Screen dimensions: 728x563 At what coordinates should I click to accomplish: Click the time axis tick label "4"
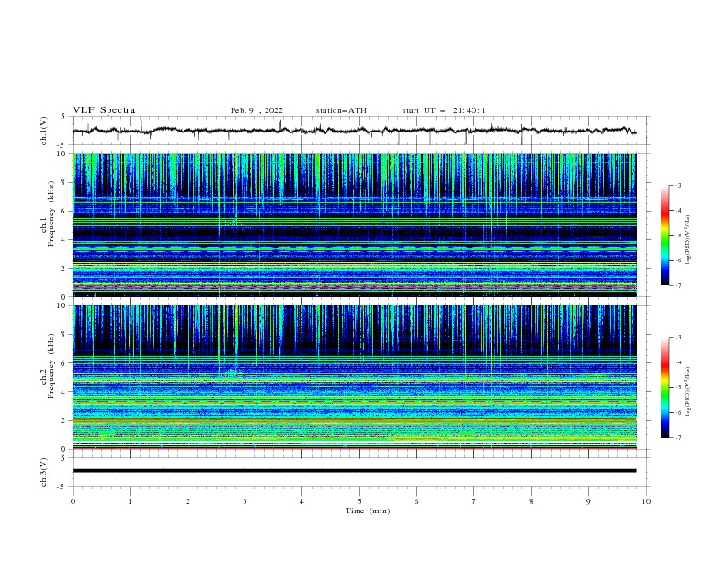tap(301, 501)
